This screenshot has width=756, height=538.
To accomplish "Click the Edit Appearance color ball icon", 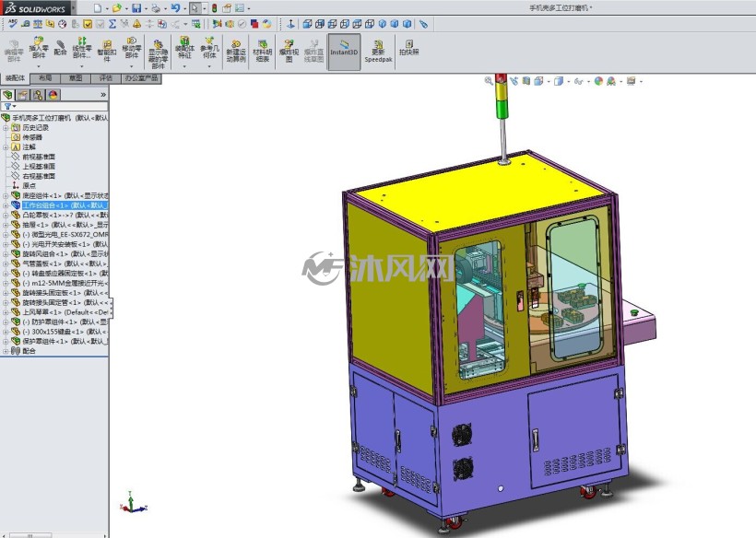I will [x=598, y=81].
